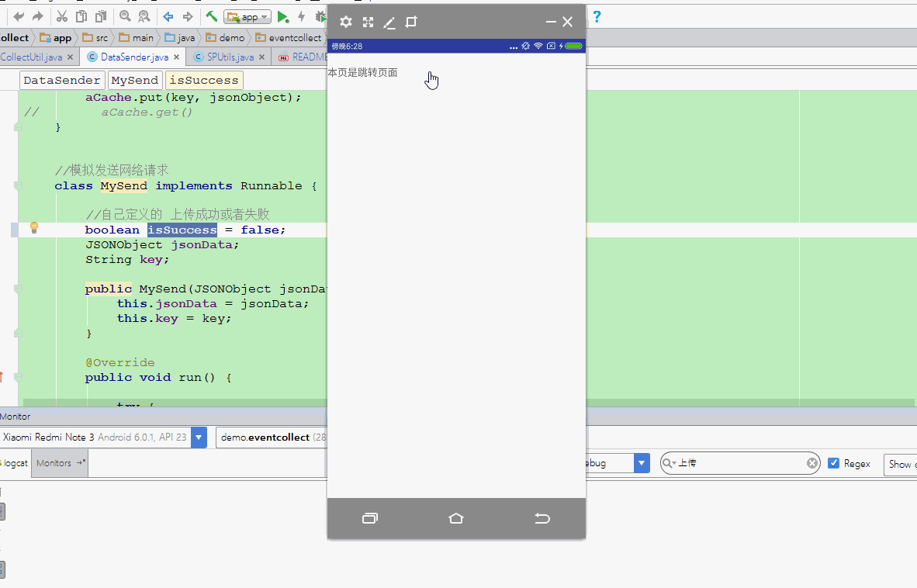Click the fullscreen icon in the phone mirror window

[368, 22]
